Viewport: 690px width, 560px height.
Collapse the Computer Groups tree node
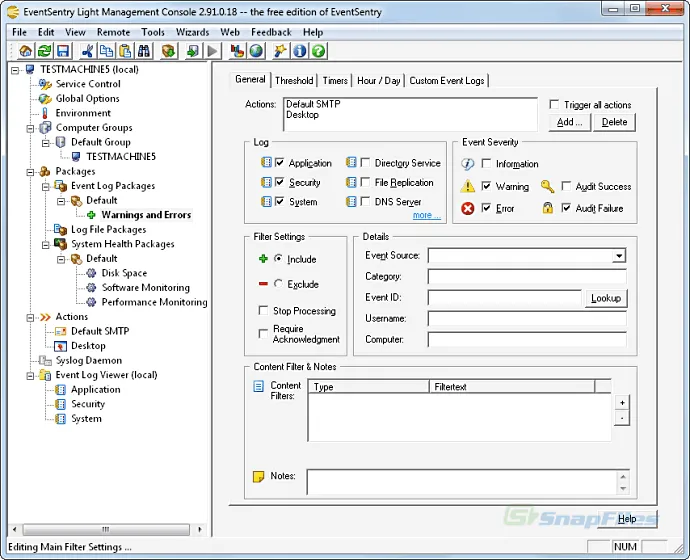[x=32, y=128]
